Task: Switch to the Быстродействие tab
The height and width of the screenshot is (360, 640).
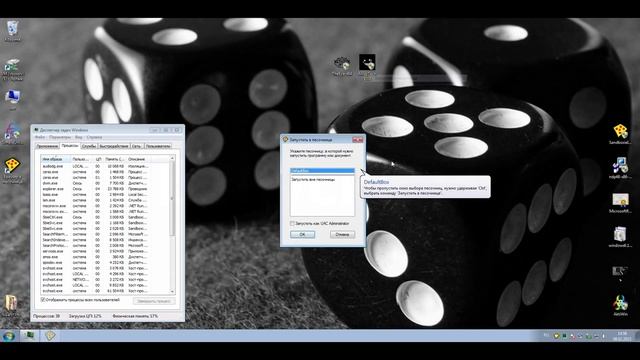Action: pyautogui.click(x=114, y=146)
